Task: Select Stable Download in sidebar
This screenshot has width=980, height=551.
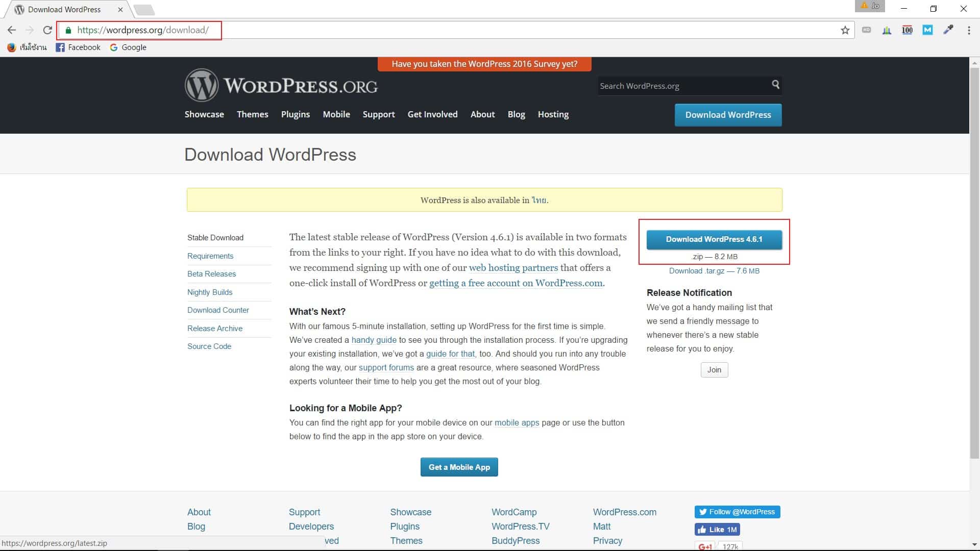Action: click(x=215, y=238)
